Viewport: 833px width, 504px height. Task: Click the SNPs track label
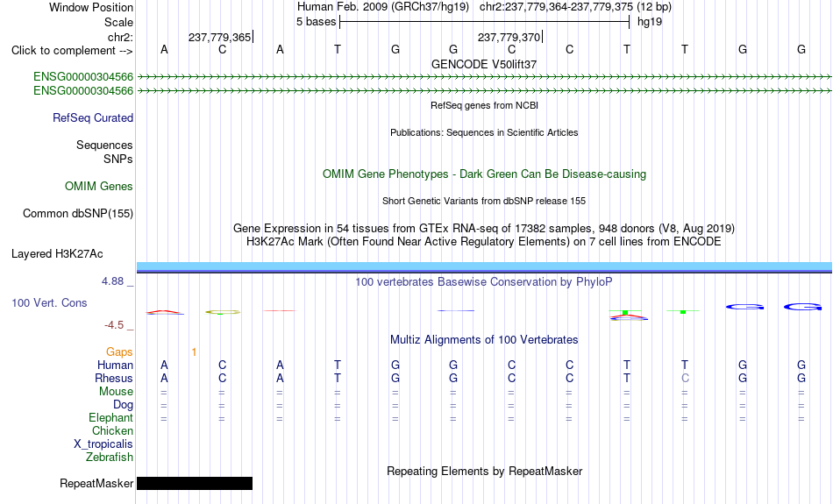[118, 159]
